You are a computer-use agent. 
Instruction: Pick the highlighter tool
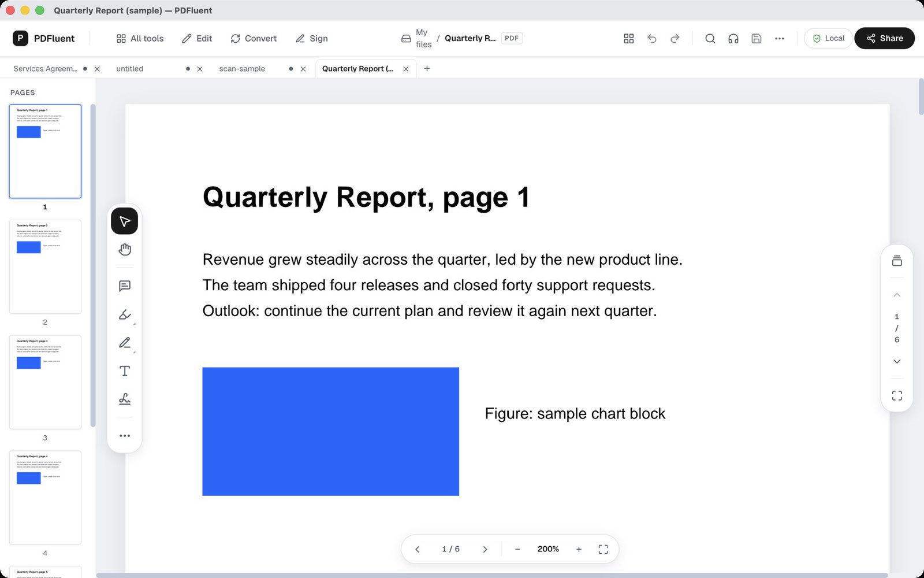click(x=124, y=314)
